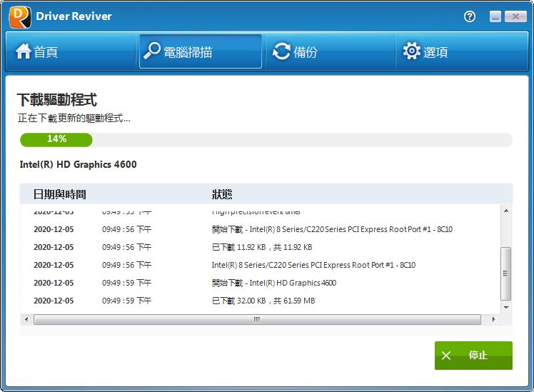Click the log list up arrow
The height and width of the screenshot is (392, 534).
click(506, 211)
